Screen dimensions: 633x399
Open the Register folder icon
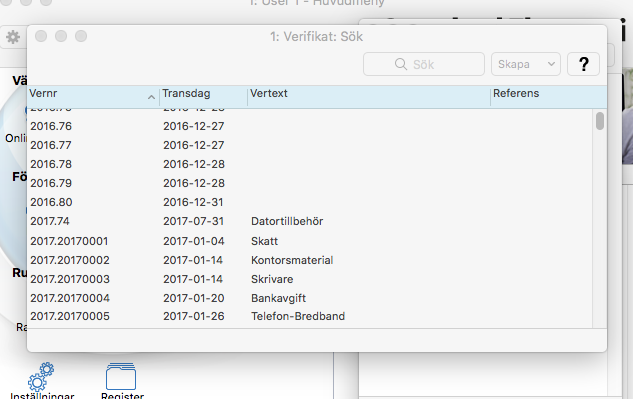pyautogui.click(x=121, y=376)
